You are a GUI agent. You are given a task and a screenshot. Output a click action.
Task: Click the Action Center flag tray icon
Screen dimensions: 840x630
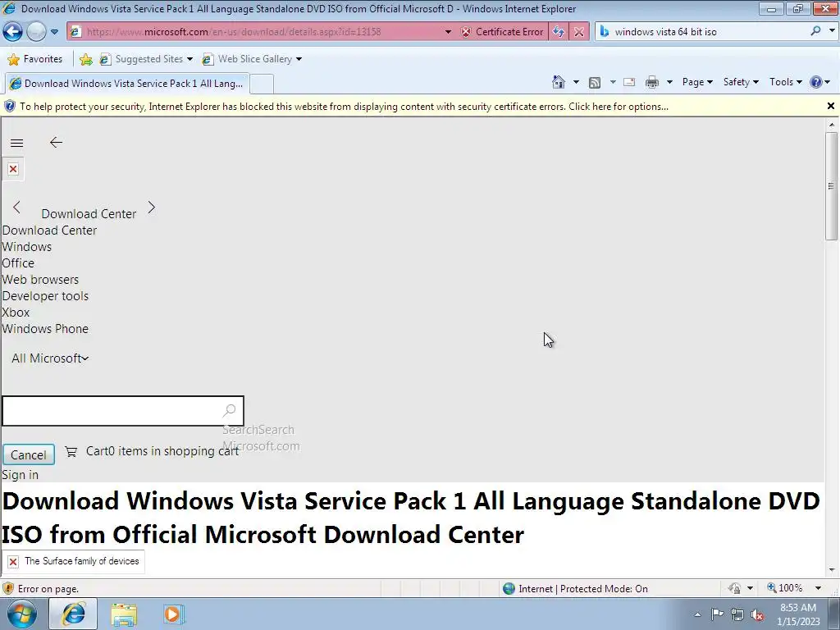pyautogui.click(x=717, y=614)
